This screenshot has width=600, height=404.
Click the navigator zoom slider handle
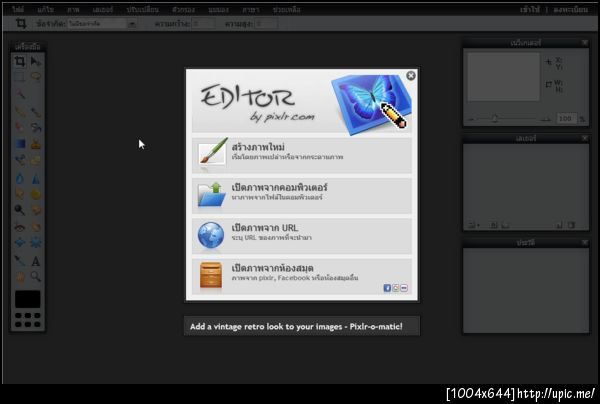click(x=495, y=119)
